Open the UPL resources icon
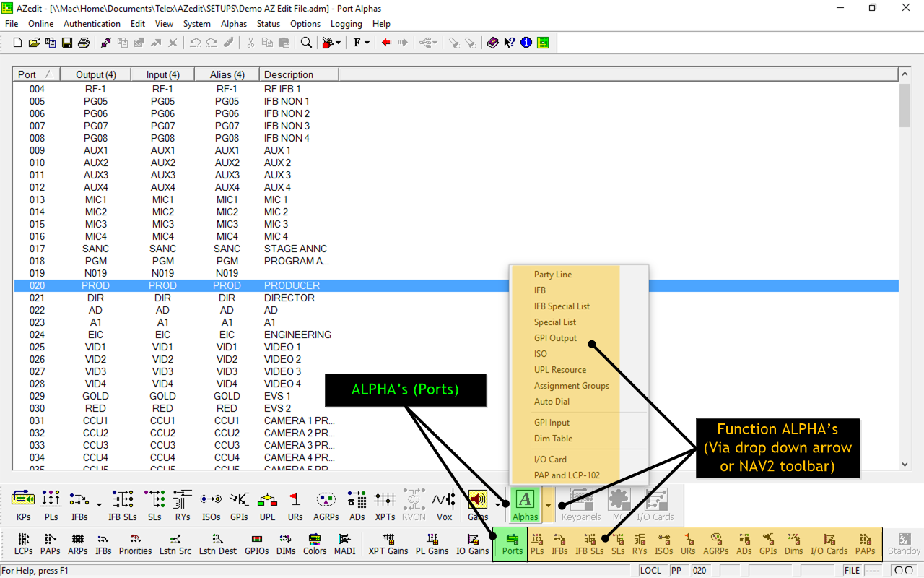 268,504
